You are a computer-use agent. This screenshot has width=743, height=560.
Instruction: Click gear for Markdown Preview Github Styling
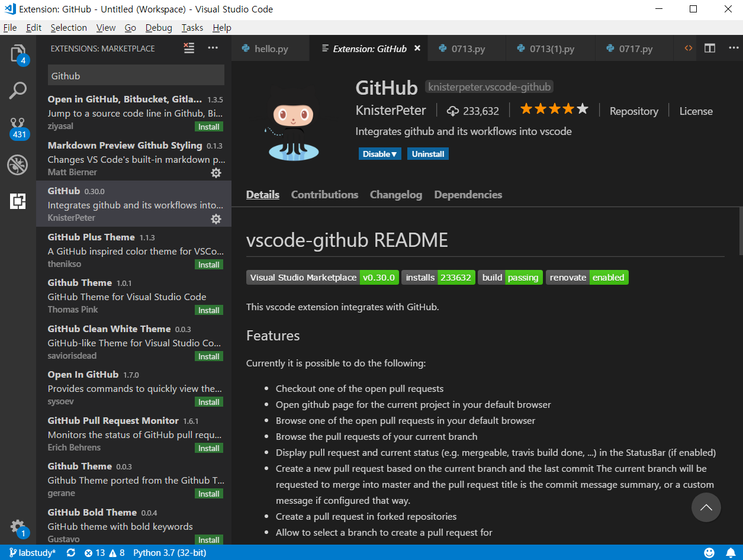[216, 173]
